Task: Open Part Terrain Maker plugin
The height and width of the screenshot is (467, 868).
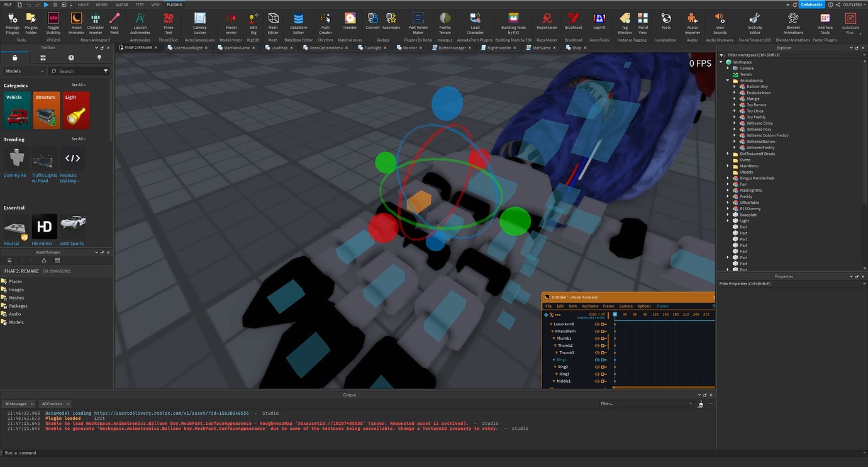Action: click(418, 23)
